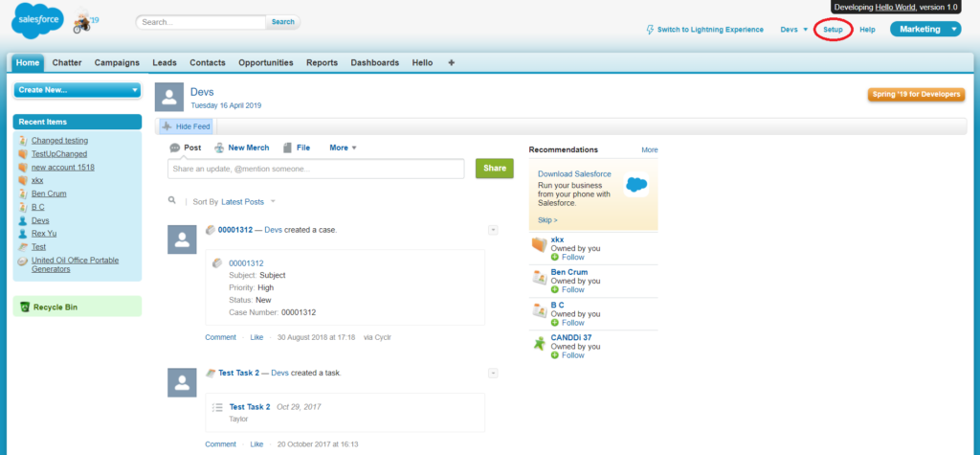The width and height of the screenshot is (980, 455).
Task: Comment on the case 00001312 post
Action: coord(221,337)
